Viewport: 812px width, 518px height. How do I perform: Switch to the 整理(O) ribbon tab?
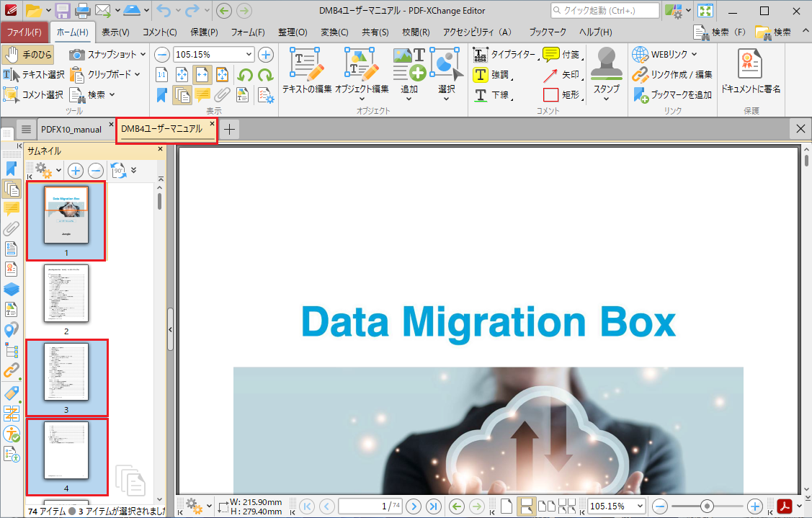[293, 32]
